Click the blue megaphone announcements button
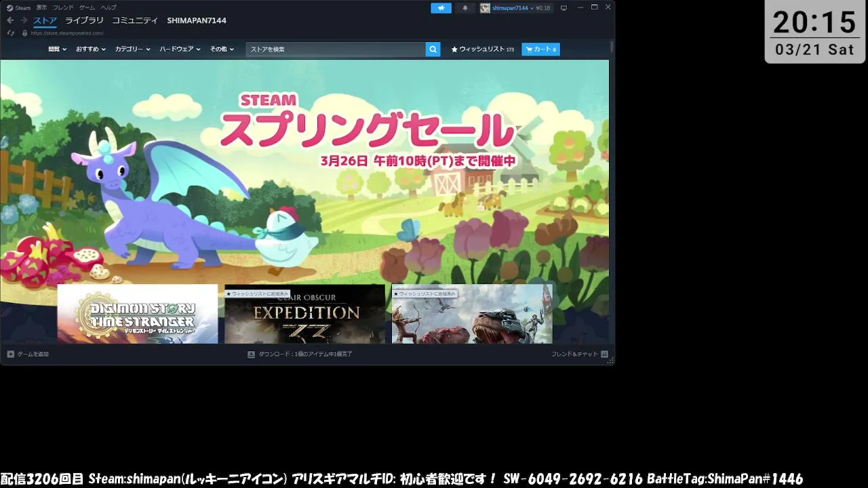Viewport: 868px width, 488px height. tap(441, 8)
